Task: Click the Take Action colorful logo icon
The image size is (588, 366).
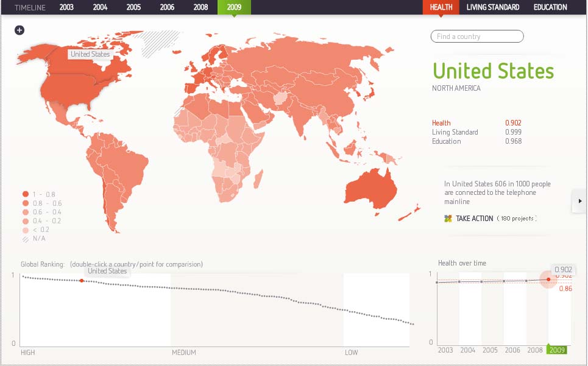Action: pos(448,219)
